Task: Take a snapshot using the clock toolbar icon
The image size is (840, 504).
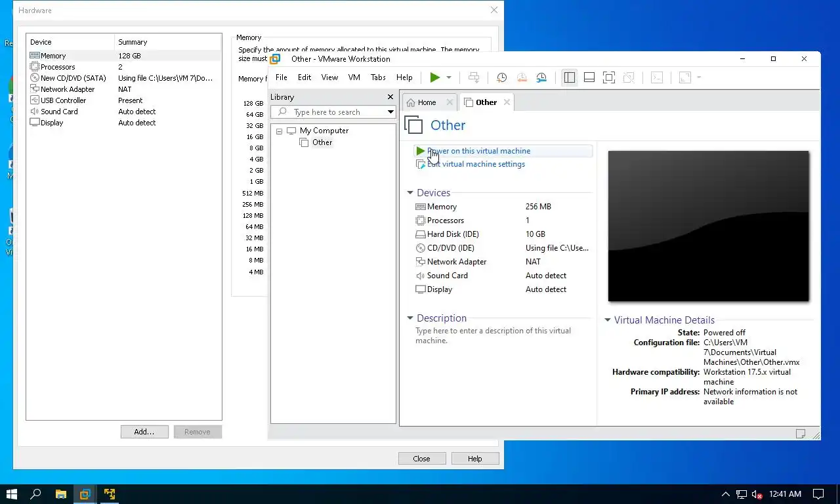Action: (x=501, y=77)
